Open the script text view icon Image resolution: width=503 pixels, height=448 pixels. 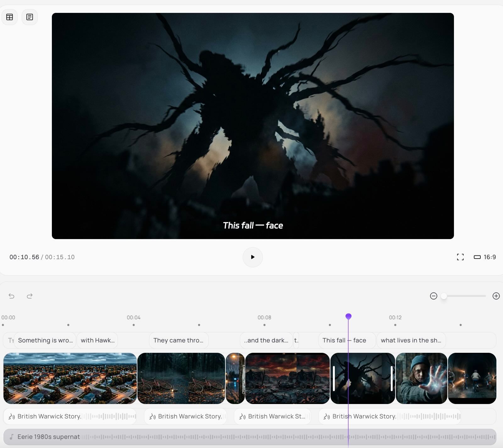[30, 17]
